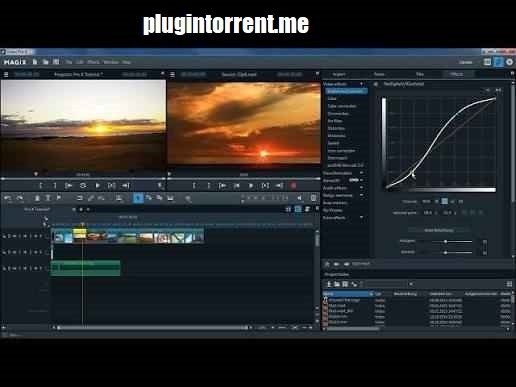Click the Title editor T icon
Image resolution: width=516 pixels, height=387 pixels.
pos(48,198)
